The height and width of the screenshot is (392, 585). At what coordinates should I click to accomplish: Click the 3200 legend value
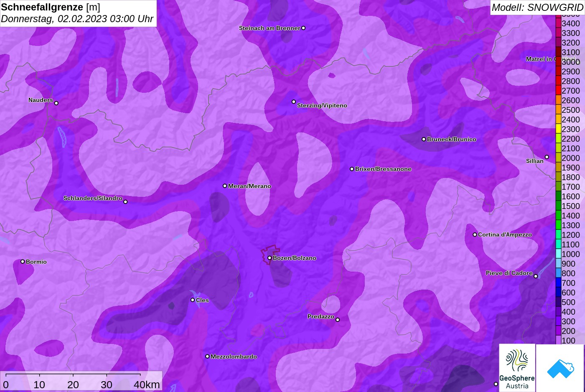(571, 43)
